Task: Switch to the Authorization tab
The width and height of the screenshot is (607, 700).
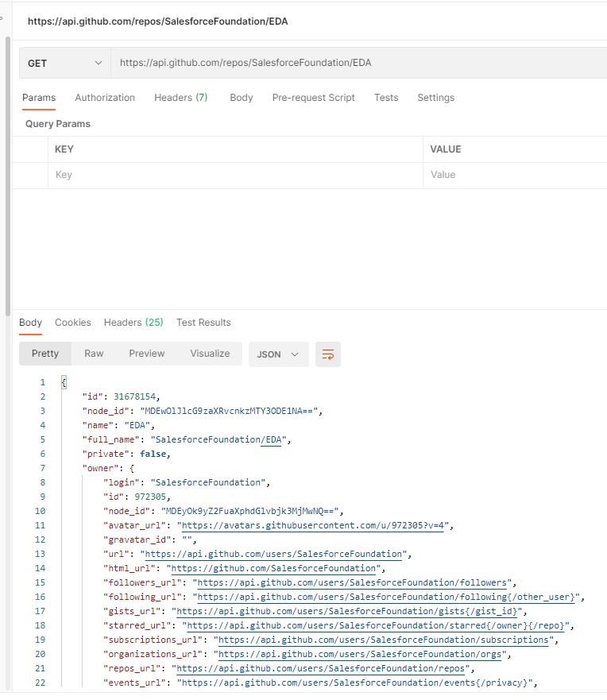Action: pos(105,98)
